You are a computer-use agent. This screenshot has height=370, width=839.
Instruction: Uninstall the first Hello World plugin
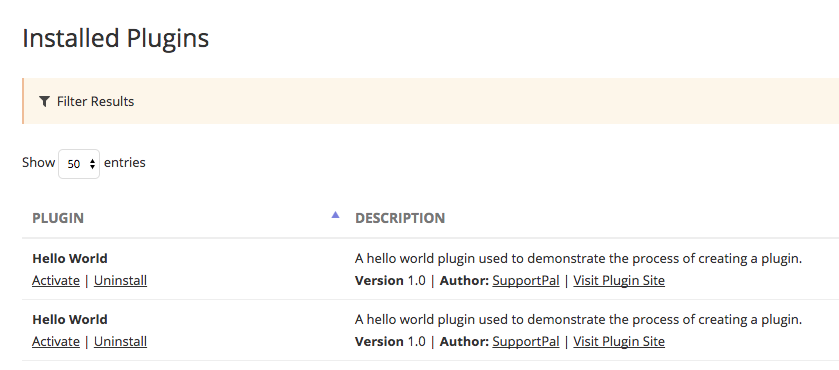pos(120,281)
